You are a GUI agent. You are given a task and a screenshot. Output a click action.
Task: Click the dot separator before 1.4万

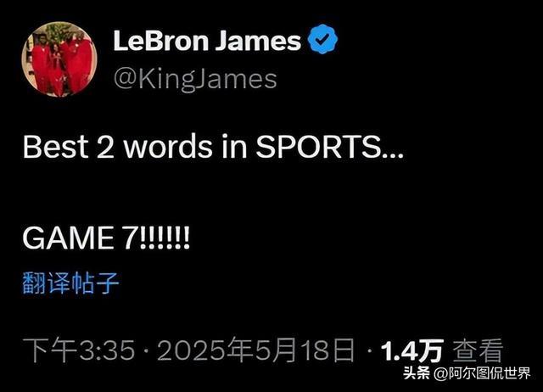[x=369, y=351]
